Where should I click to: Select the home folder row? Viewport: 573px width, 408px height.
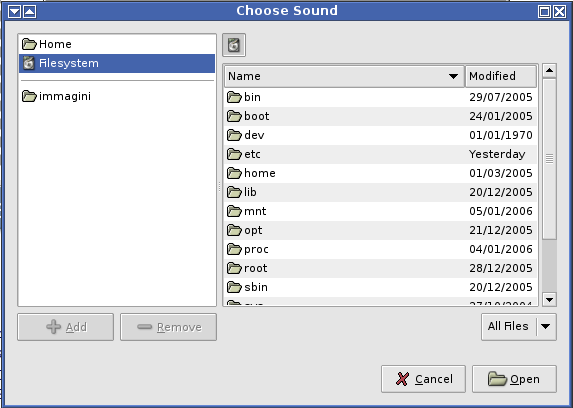380,173
